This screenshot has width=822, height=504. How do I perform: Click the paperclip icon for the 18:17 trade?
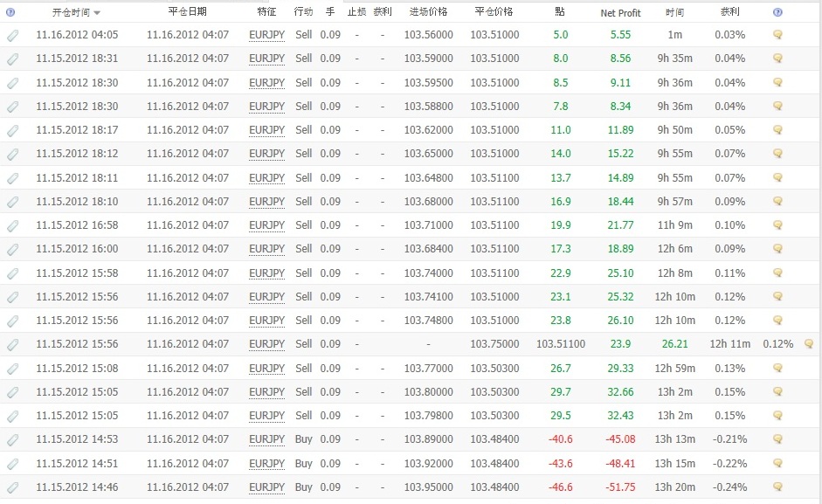click(12, 130)
